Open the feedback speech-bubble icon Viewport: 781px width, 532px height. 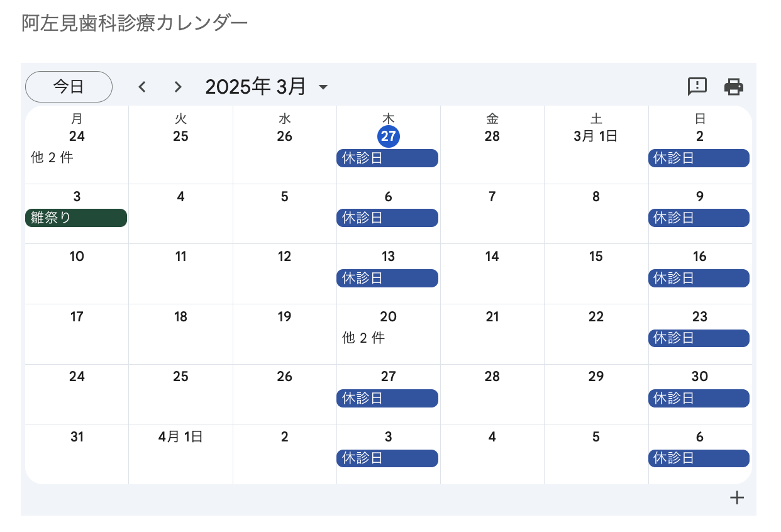click(697, 87)
